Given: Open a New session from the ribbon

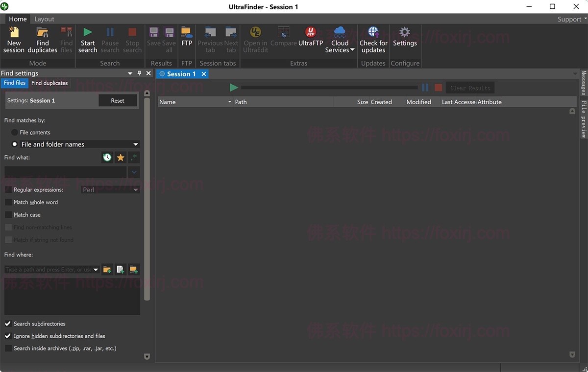Looking at the screenshot, I should [x=14, y=39].
